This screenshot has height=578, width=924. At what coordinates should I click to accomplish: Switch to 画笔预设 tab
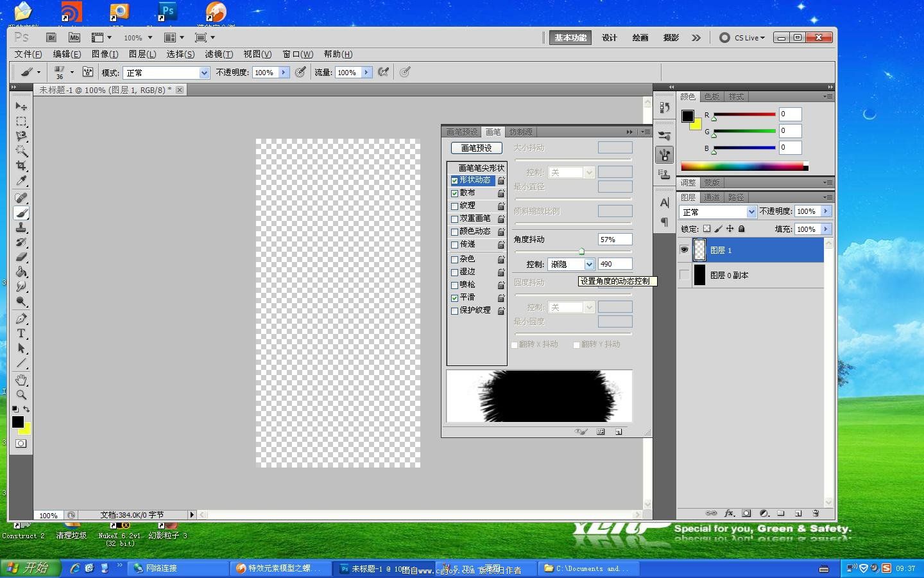coord(461,132)
